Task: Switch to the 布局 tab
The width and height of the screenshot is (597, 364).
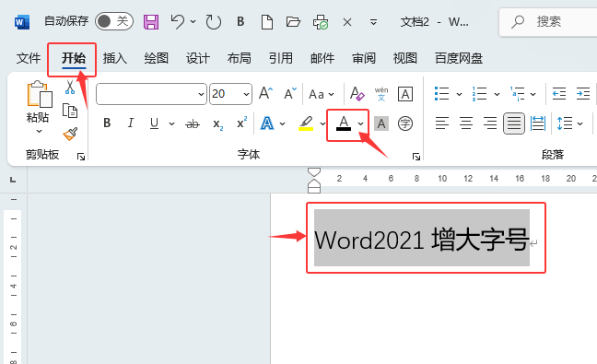Action: click(240, 58)
